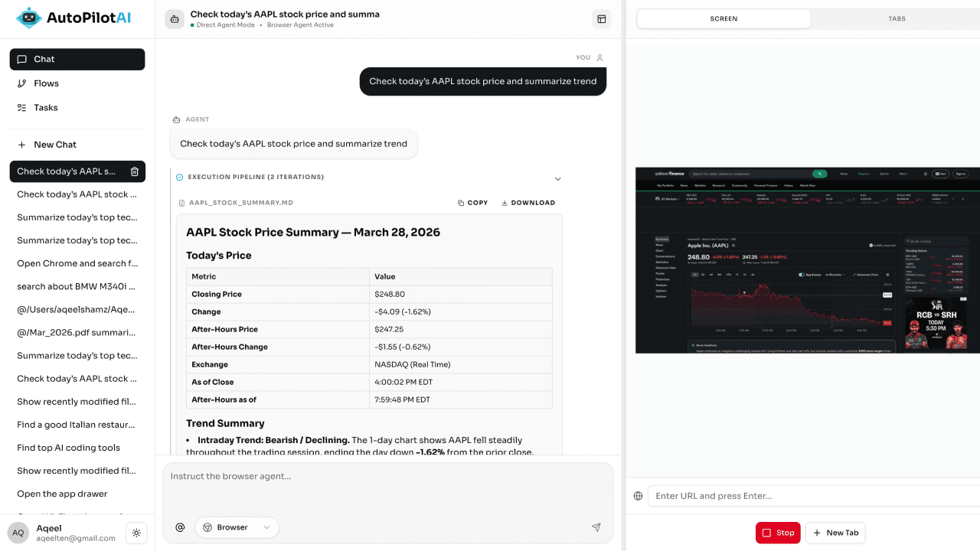
Task: Open chat '@/Users/aqeelshamz/Aqe...'
Action: pyautogui.click(x=77, y=309)
